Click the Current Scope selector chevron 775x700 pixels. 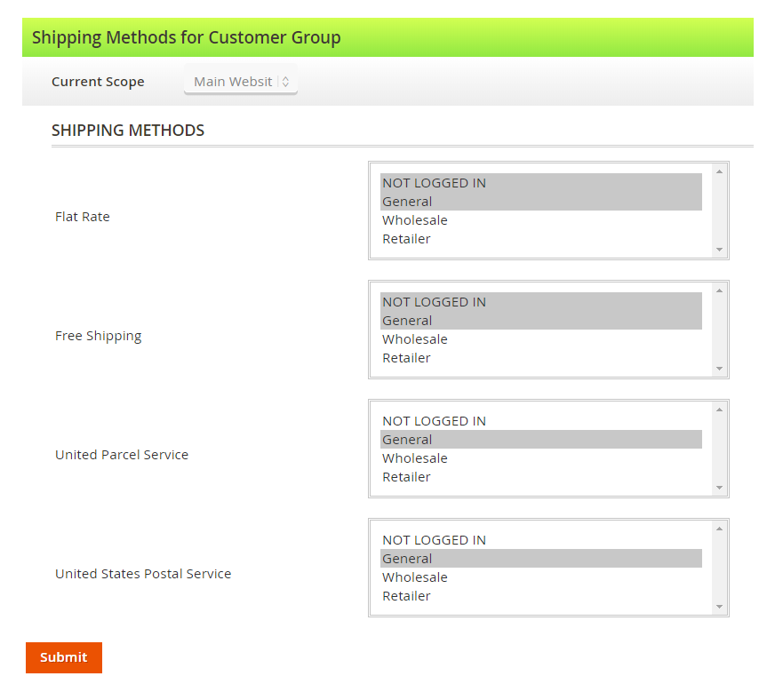point(284,81)
